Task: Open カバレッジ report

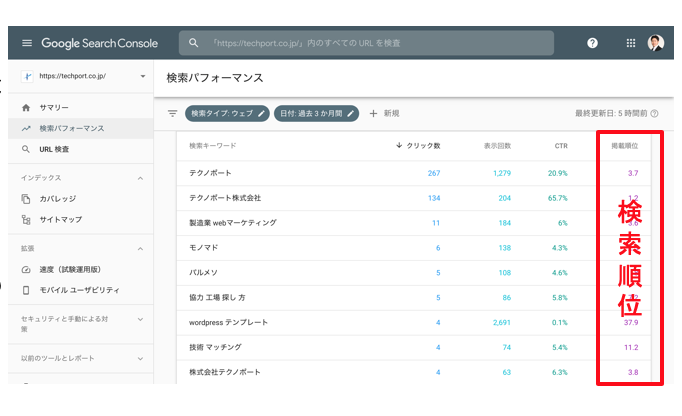Action: point(57,198)
